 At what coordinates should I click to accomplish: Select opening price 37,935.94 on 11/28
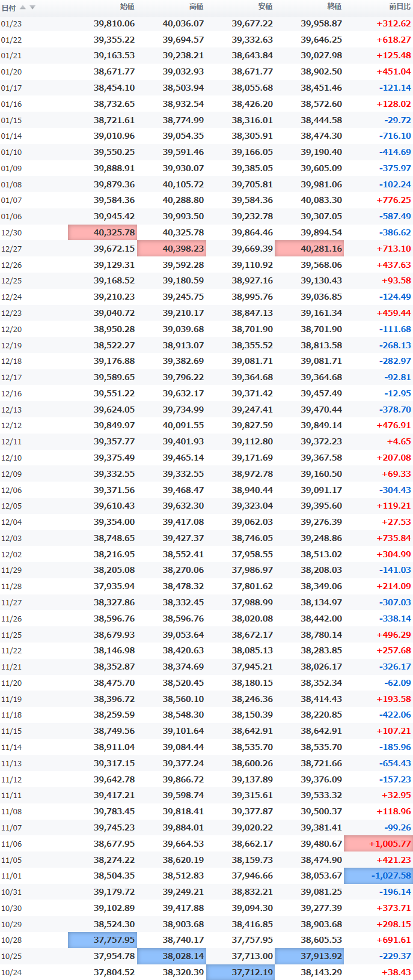[x=114, y=586]
